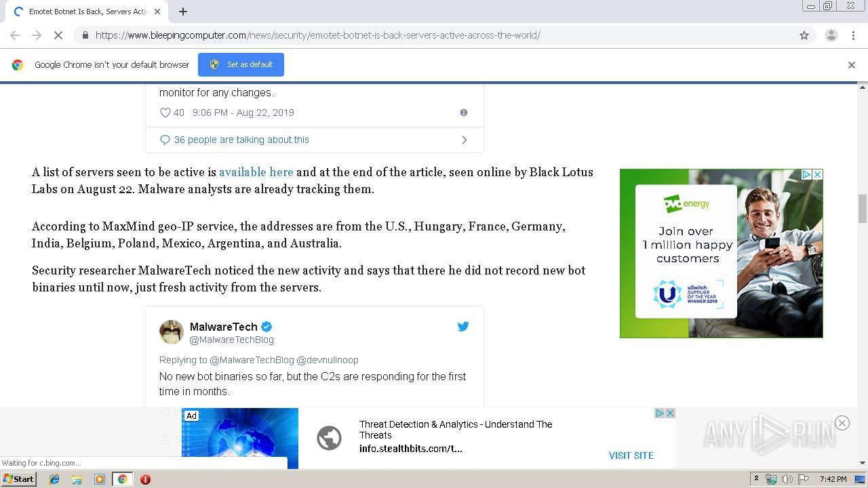Select Chrome taskbar button
Screen dimensions: 868x488
pos(122,479)
